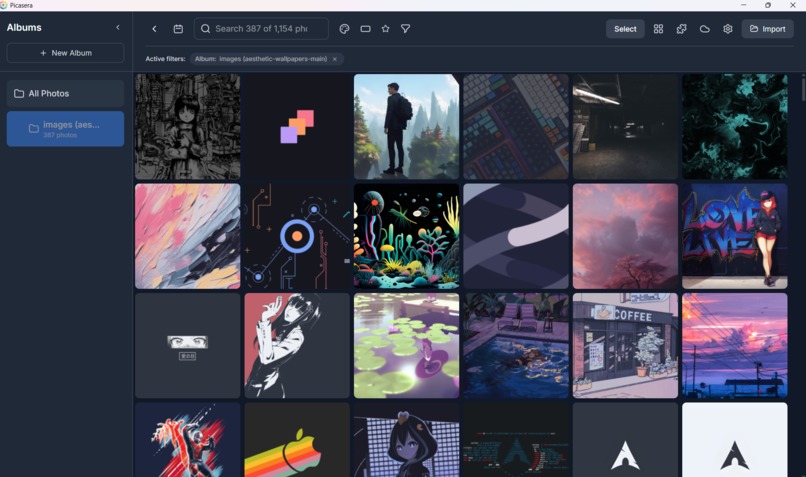Open the pink clouds sky image
This screenshot has height=477, width=806.
click(x=626, y=236)
